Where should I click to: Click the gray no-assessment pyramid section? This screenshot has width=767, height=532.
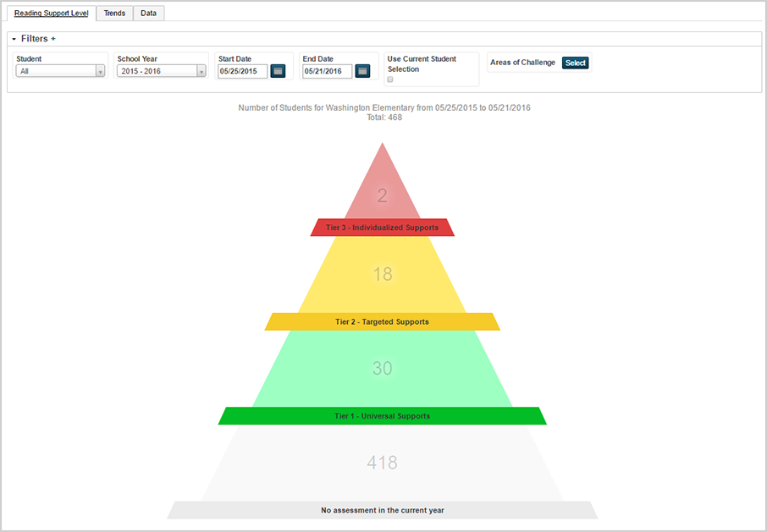coord(383,463)
